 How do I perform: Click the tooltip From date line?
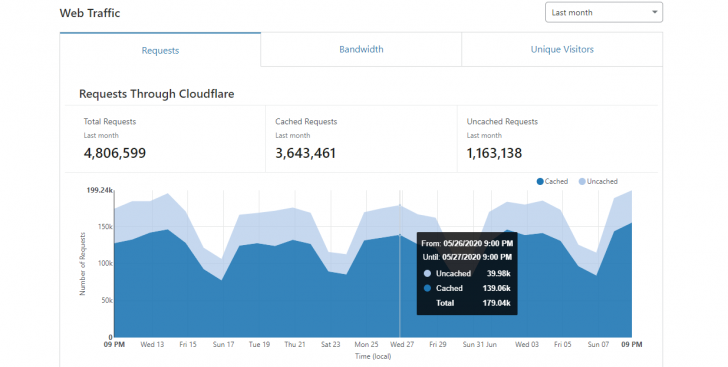pyautogui.click(x=467, y=243)
